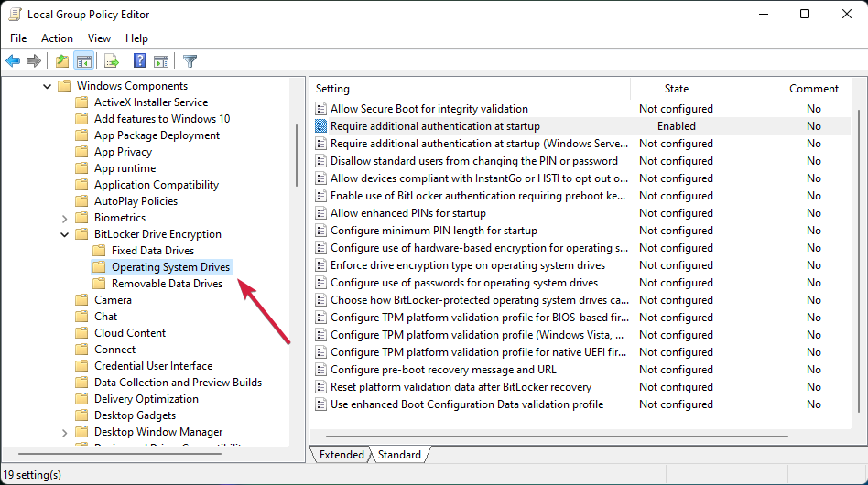Select 'Disallow standard users from changing the PIN or password'
Image resolution: width=868 pixels, height=485 pixels.
coord(474,161)
